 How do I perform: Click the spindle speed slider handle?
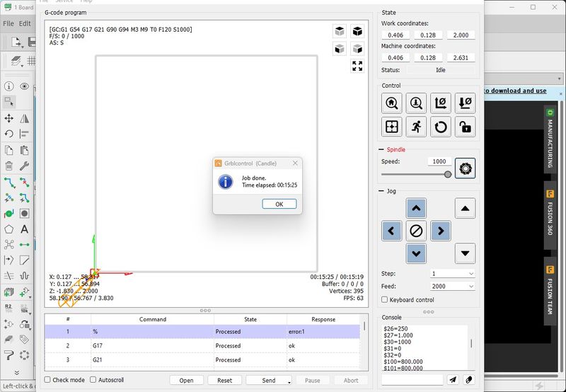pos(448,175)
